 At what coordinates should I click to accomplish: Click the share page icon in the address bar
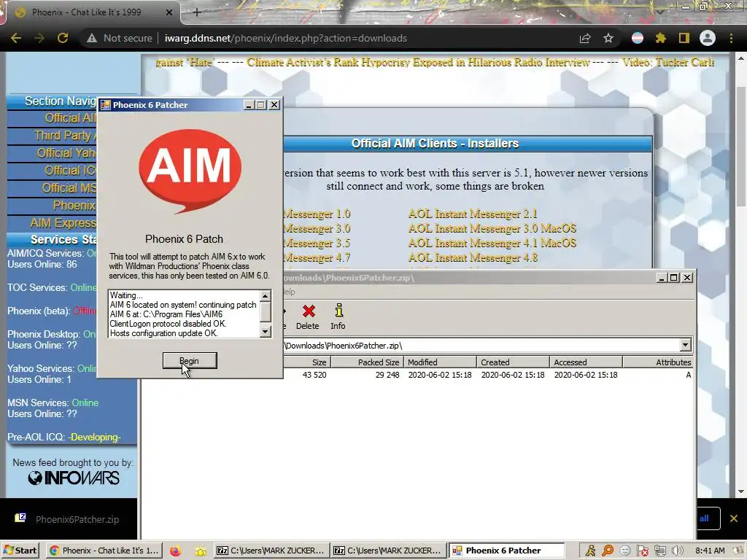coord(585,38)
